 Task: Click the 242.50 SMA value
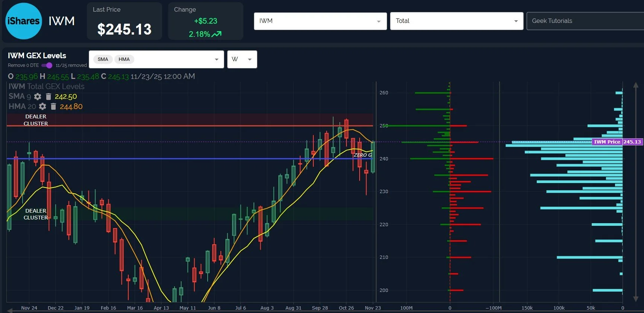(x=66, y=97)
